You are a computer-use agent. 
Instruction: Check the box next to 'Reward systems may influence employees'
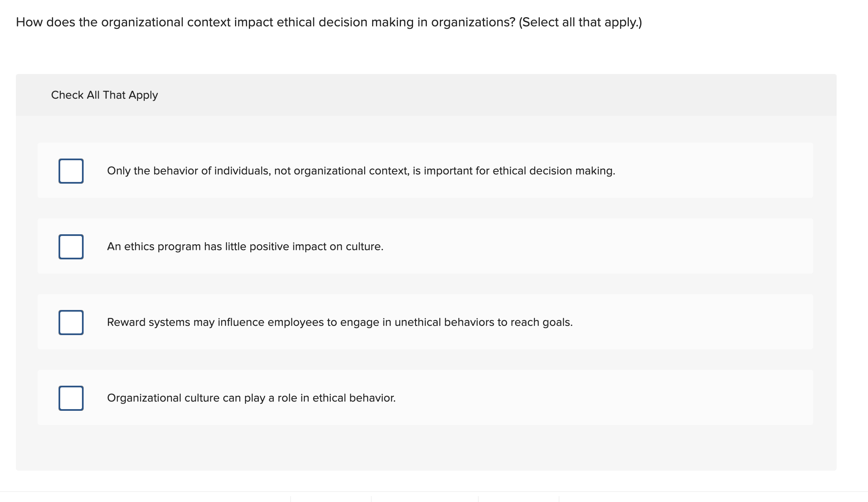coord(71,322)
